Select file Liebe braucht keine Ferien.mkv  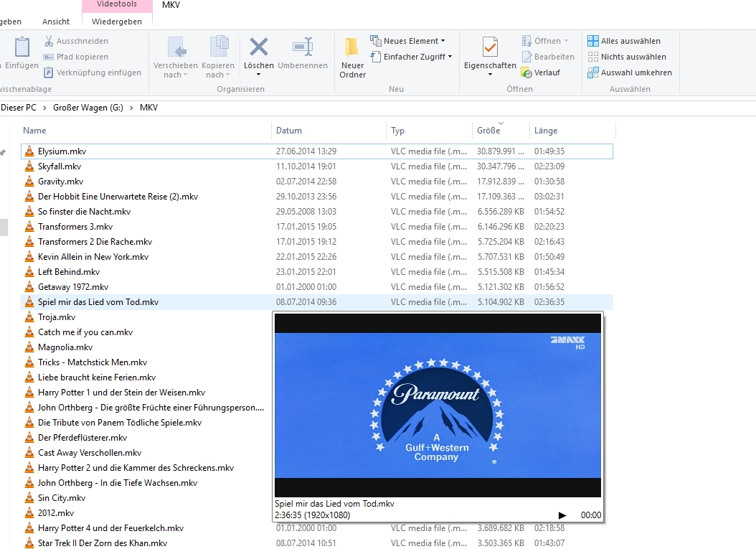pyautogui.click(x=97, y=377)
